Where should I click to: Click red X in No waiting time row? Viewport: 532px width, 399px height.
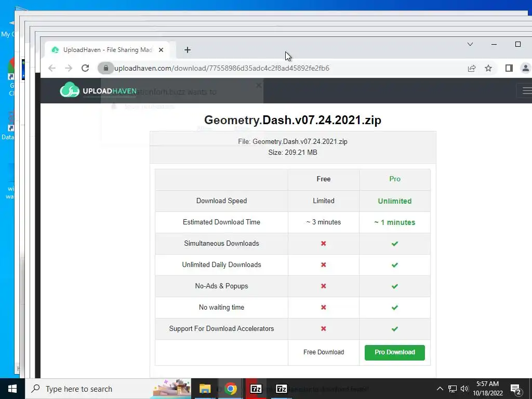323,308
